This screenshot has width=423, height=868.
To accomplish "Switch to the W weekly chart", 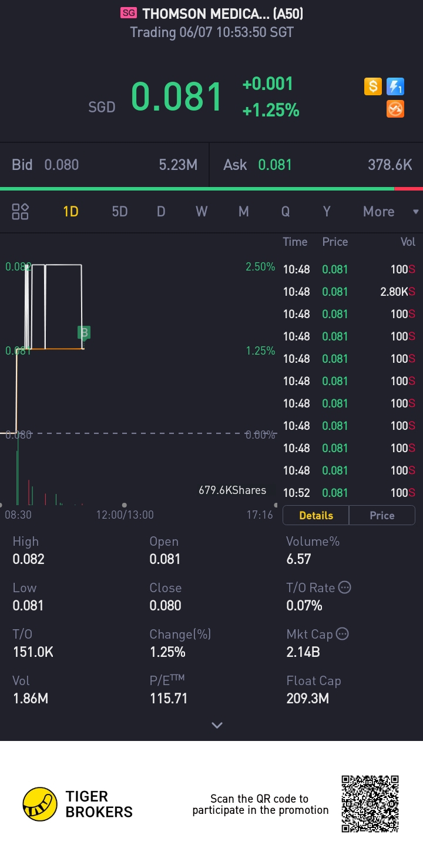I will 202,212.
